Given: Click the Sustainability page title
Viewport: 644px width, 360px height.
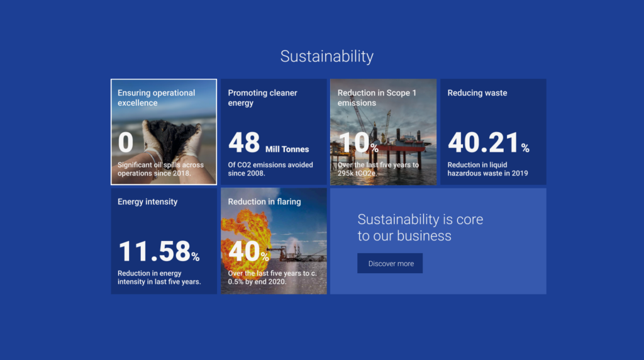Looking at the screenshot, I should (326, 56).
